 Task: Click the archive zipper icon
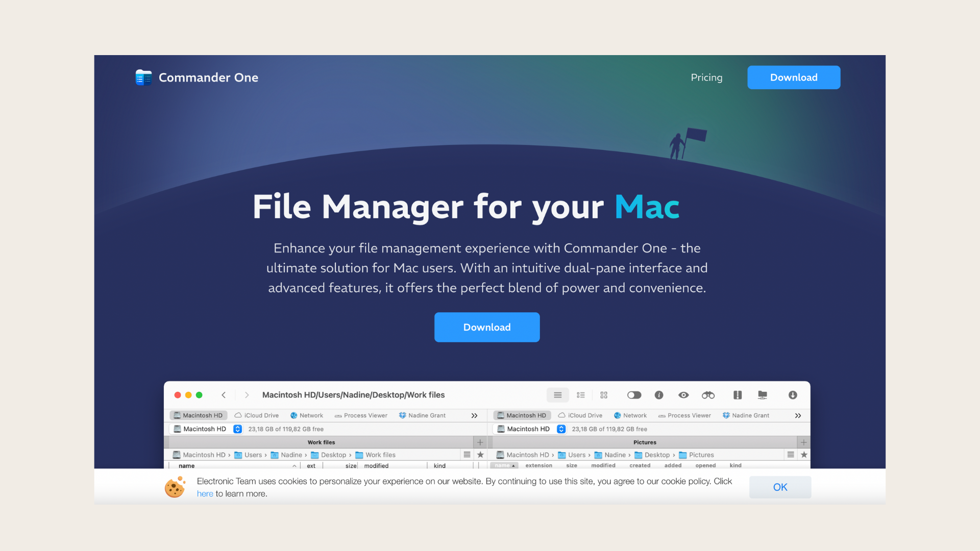738,395
